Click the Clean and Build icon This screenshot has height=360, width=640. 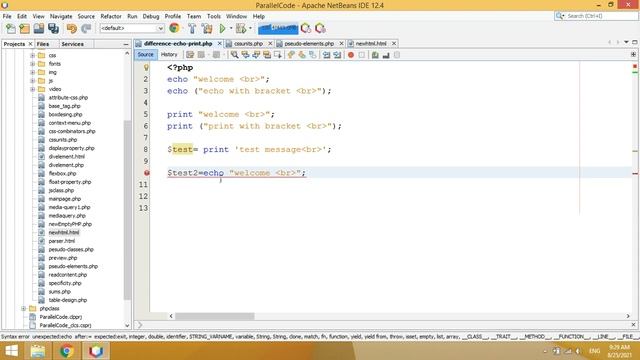point(207,28)
